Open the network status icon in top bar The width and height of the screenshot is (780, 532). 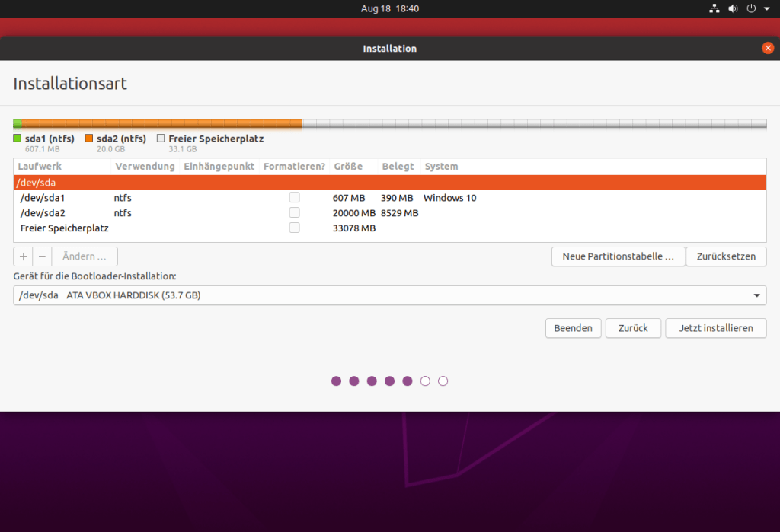(x=714, y=8)
